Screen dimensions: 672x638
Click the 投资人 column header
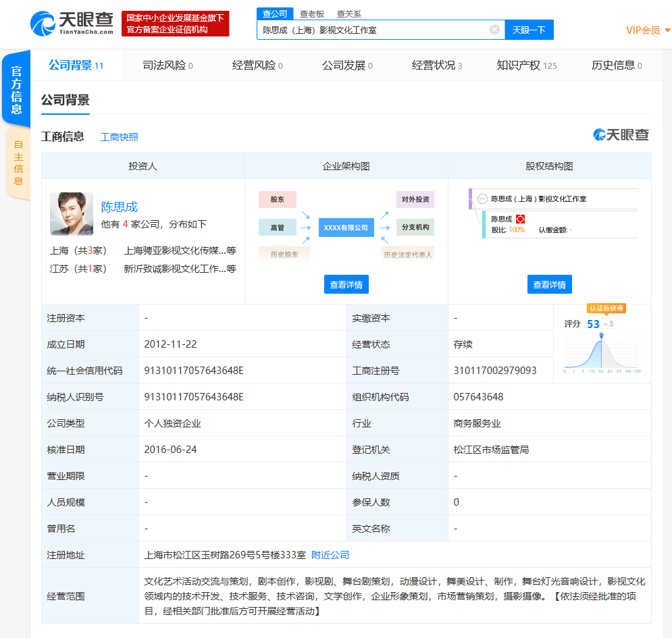143,166
